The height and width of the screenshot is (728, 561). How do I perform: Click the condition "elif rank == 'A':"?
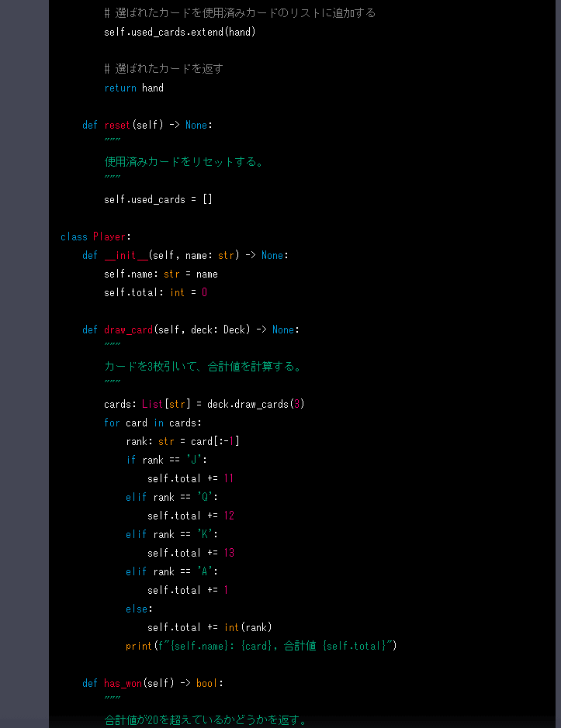click(x=172, y=571)
